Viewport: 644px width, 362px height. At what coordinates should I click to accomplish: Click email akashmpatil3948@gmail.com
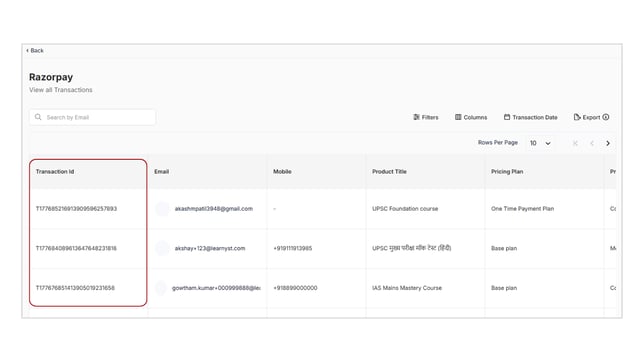coord(214,209)
